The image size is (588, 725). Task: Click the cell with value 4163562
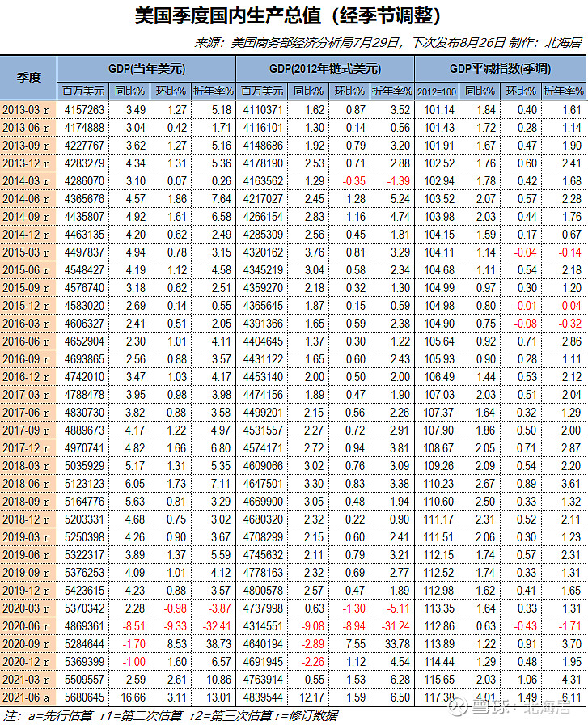point(263,181)
